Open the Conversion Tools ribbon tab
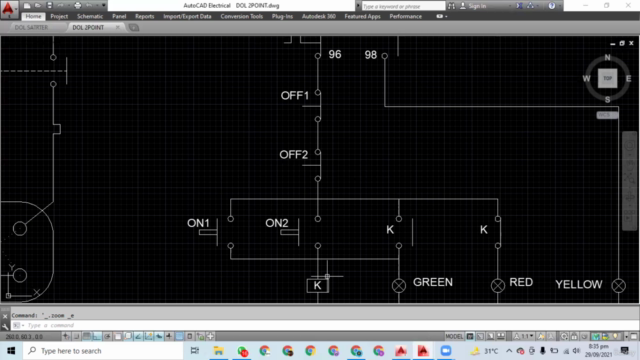This screenshot has width=640, height=360. tap(242, 16)
